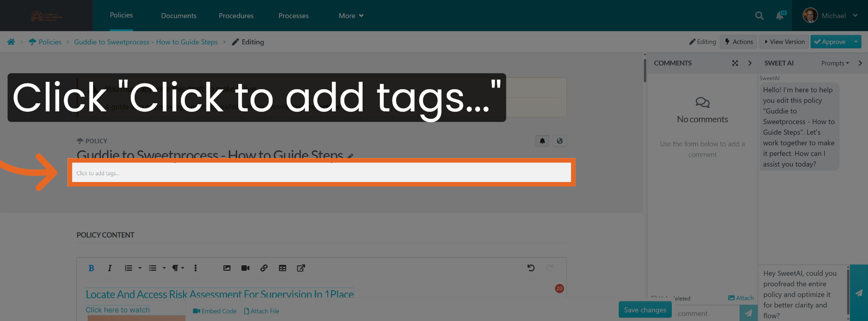Undo the last edit in the editor
The image size is (868, 321).
[531, 268]
